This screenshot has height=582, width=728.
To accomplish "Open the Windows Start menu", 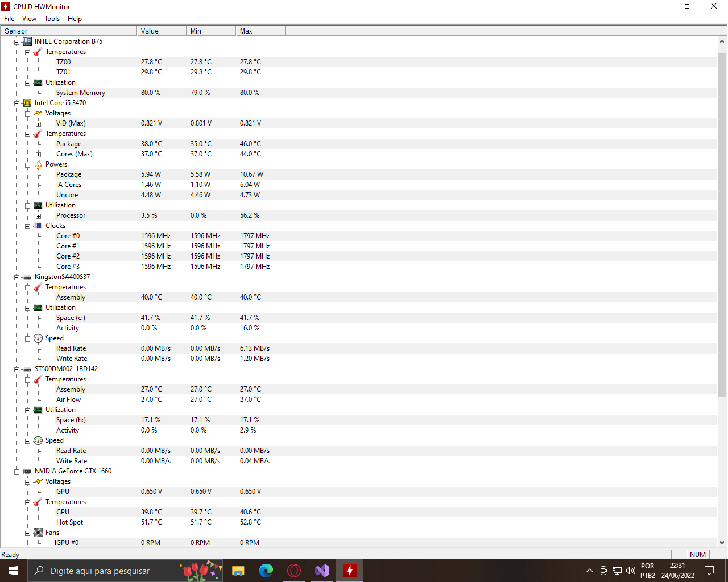I will click(x=14, y=571).
